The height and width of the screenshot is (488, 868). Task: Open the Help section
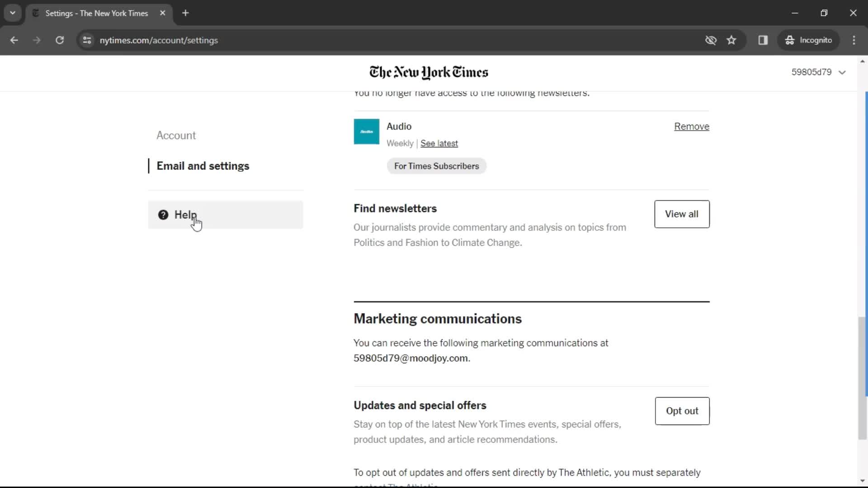(186, 215)
